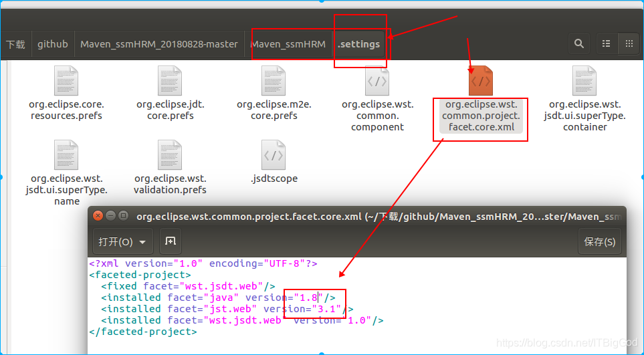Screen dimensions: 644x355
Task: Select org.eclipse.m2e.core.prefs file icon
Action: (x=274, y=80)
